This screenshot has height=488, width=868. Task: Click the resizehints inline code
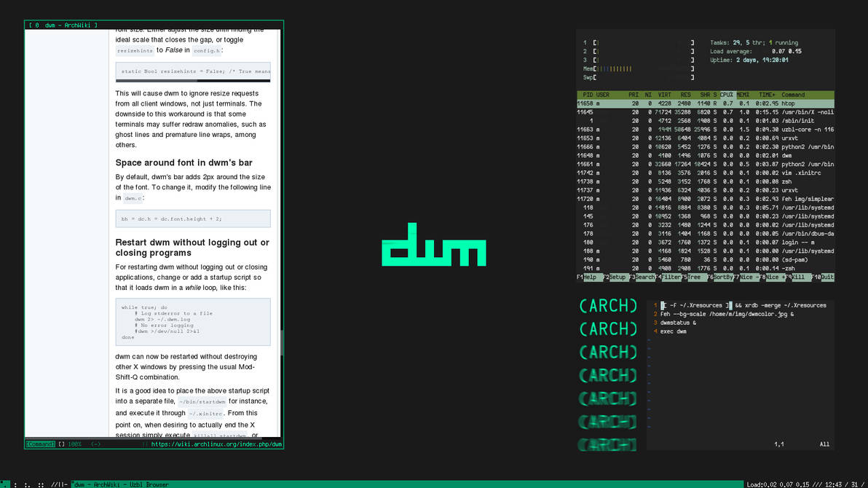click(135, 50)
